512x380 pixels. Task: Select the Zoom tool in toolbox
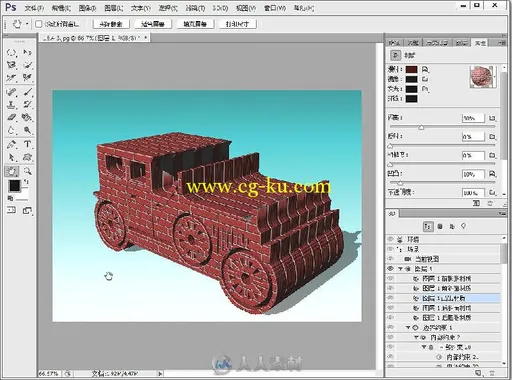click(x=27, y=171)
